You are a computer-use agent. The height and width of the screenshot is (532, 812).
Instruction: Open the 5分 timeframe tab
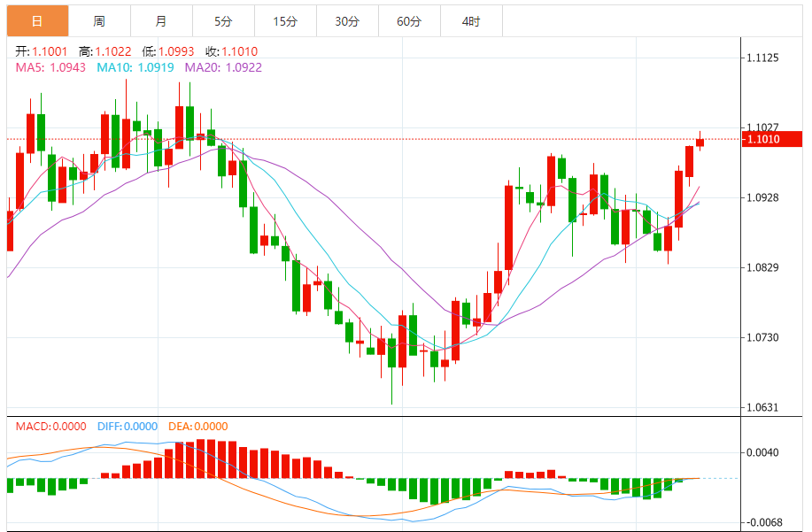pos(224,21)
